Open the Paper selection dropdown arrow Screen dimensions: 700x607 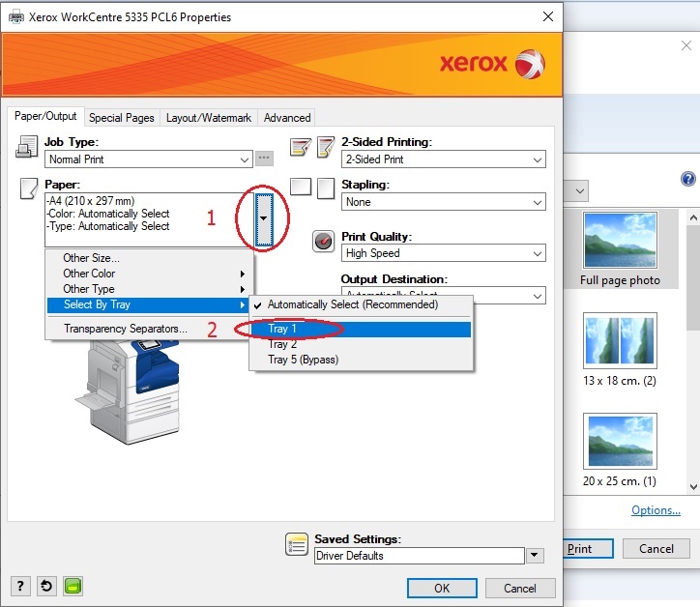point(264,218)
